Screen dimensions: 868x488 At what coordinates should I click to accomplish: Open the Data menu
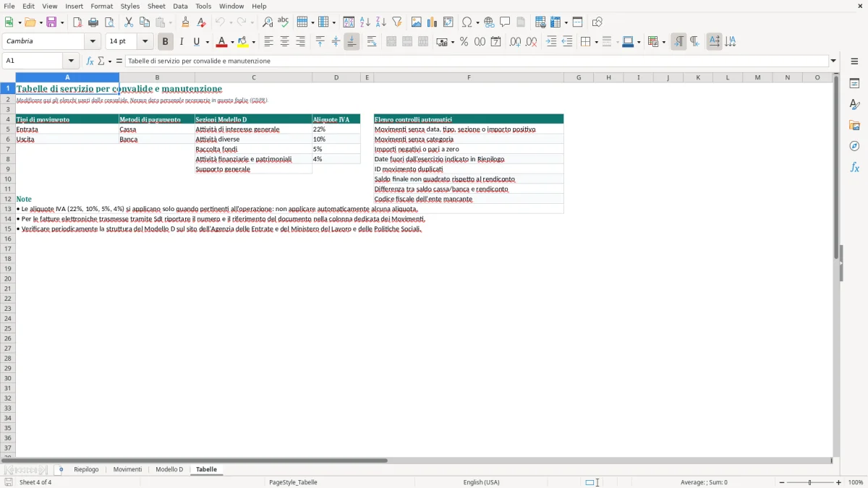click(180, 6)
